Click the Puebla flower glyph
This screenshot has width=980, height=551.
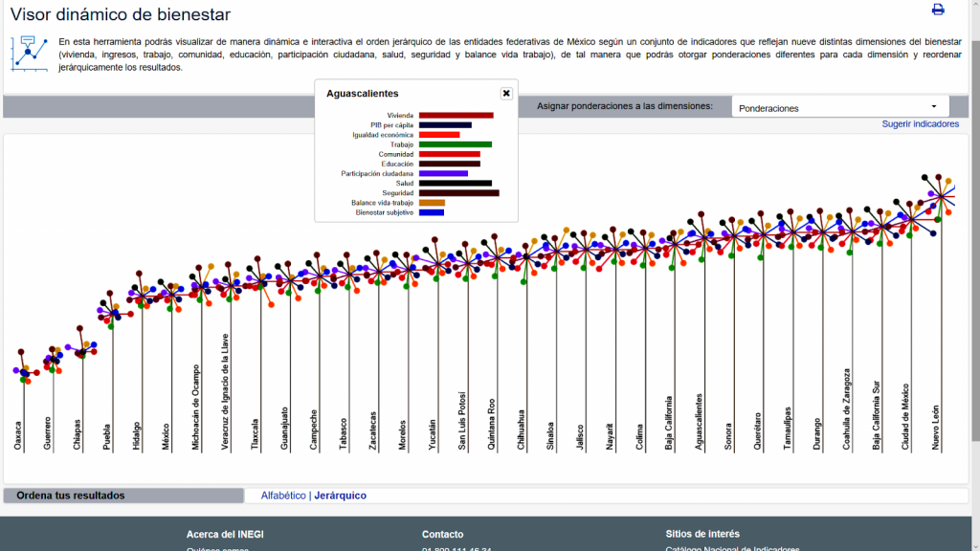[x=112, y=311]
